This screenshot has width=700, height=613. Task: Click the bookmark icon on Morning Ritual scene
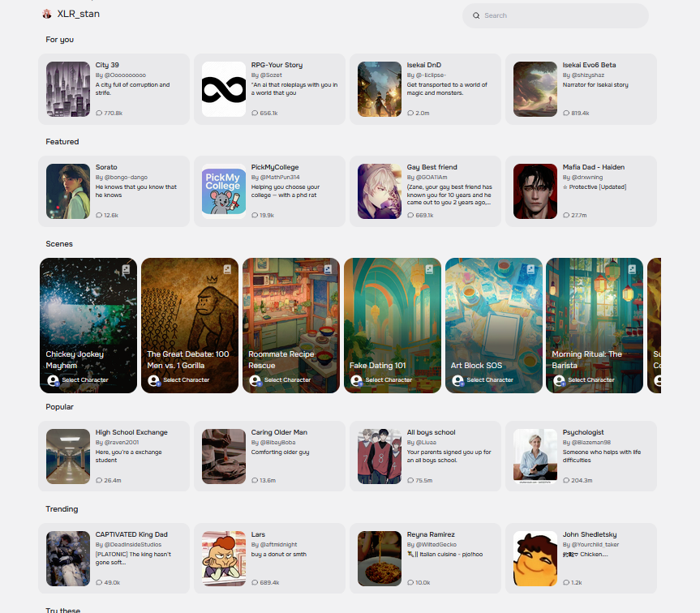(x=632, y=269)
